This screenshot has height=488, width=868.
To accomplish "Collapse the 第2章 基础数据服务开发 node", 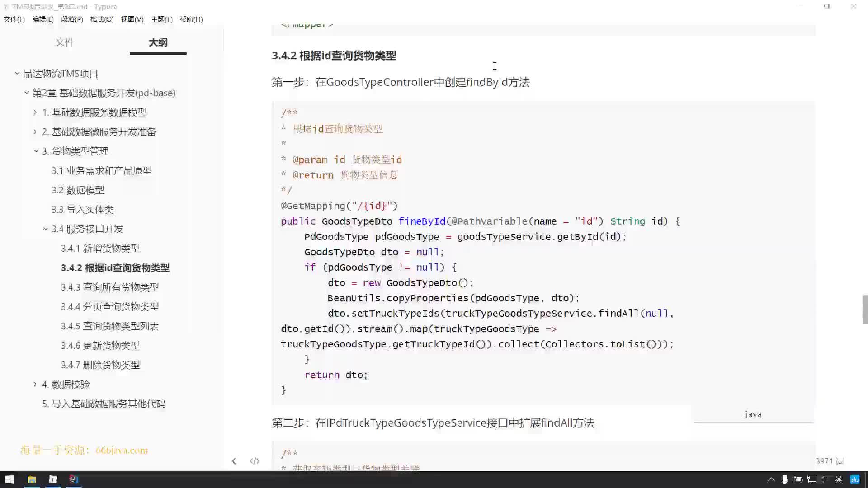I will 26,93.
